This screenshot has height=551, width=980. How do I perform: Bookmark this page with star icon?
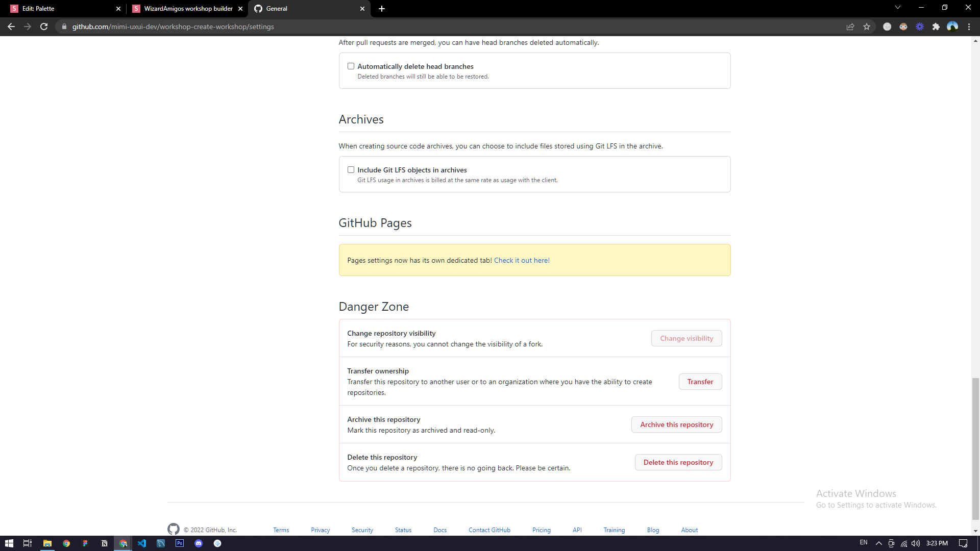click(867, 27)
